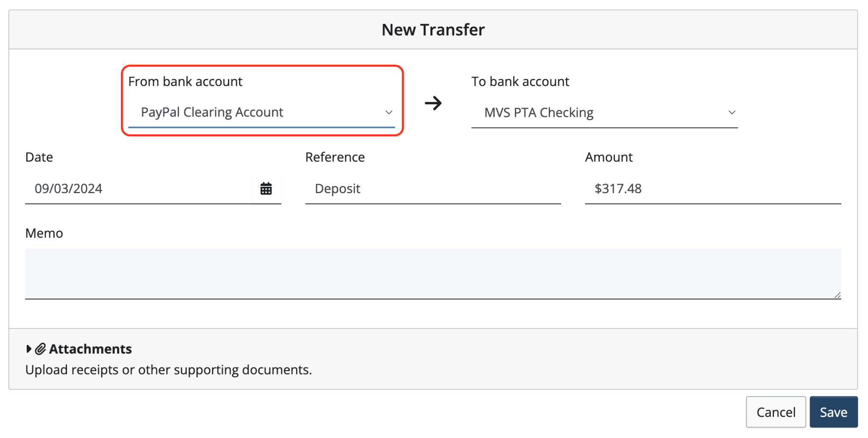Click the Save button

click(x=833, y=411)
